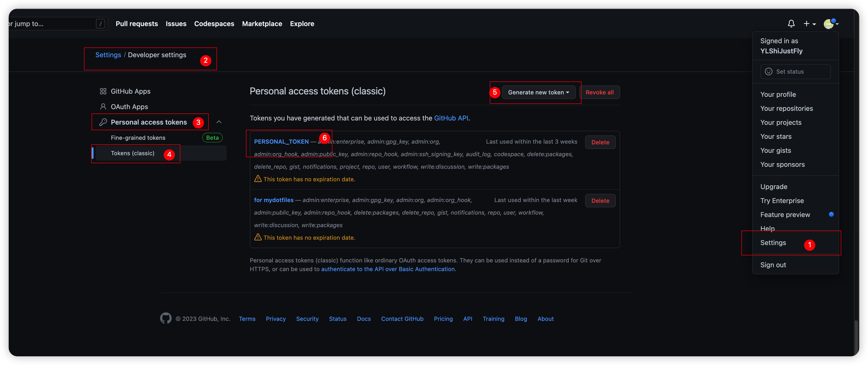Open the 'for mydotfiles' token link
The width and height of the screenshot is (868, 365).
274,200
